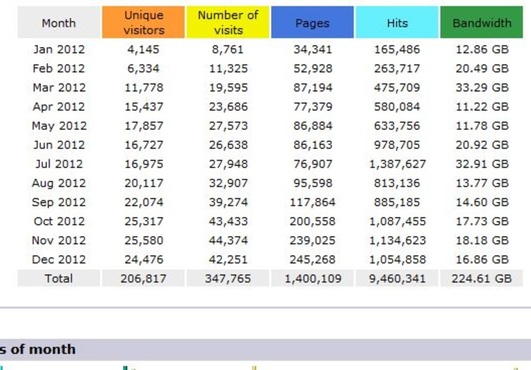Screen dimensions: 531x370
Task: Click visits value 19,595
Action: (228, 88)
